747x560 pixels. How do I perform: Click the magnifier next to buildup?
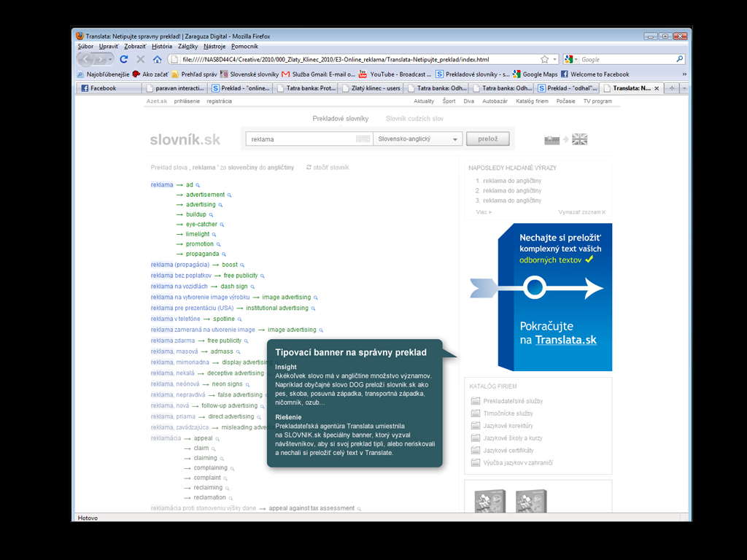pos(211,215)
